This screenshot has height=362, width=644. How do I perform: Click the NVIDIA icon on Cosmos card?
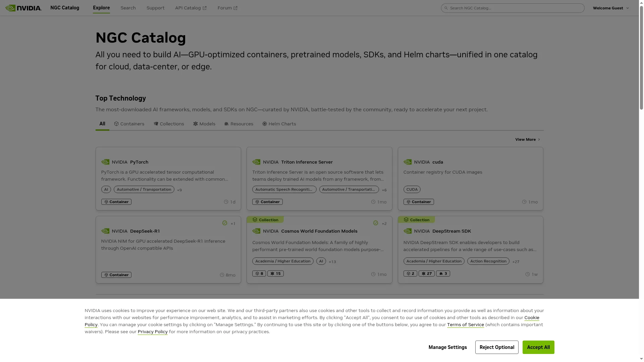(256, 231)
